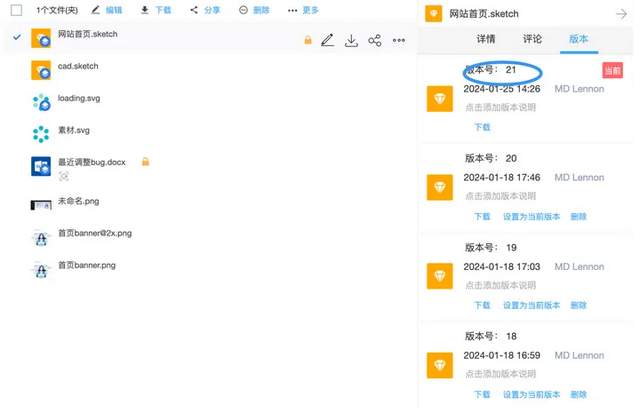Screen dimensions: 640x413
Task: Click 删除 link for version 20
Action: [578, 217]
